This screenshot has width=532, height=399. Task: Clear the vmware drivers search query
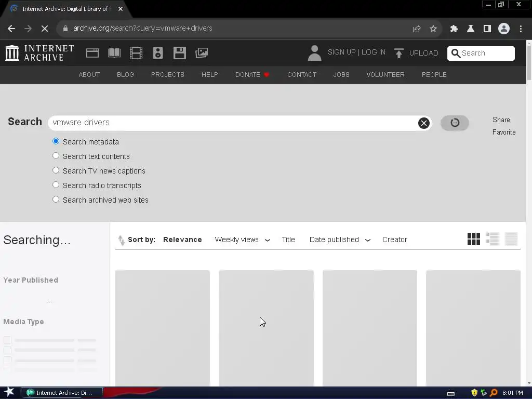[x=424, y=123]
